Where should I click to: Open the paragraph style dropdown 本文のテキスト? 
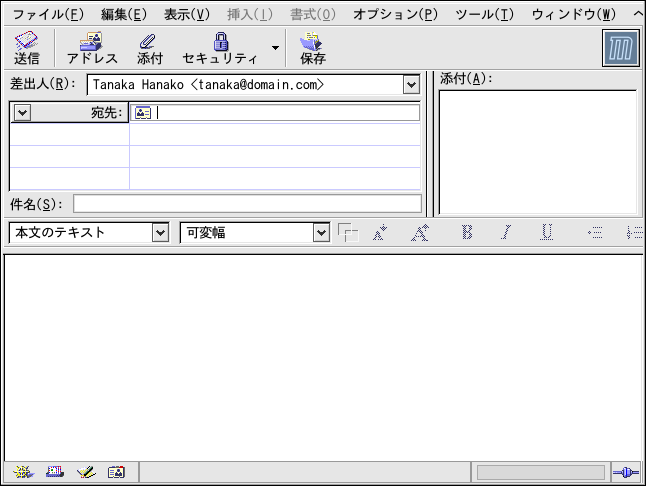pos(160,233)
